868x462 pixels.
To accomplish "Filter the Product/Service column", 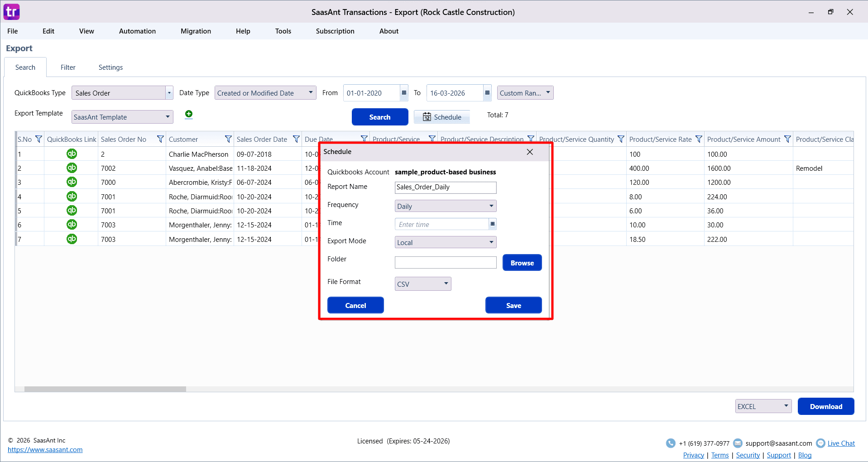I will click(x=432, y=139).
